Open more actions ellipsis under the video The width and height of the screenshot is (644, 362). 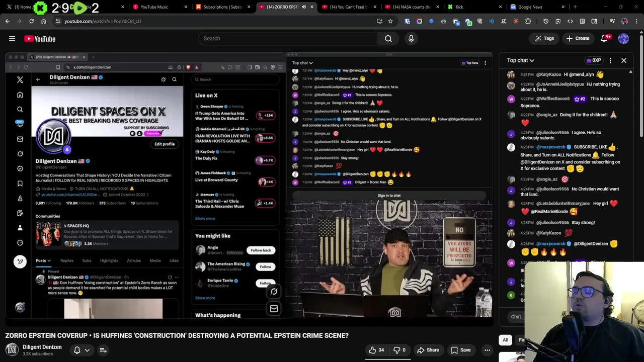487,350
